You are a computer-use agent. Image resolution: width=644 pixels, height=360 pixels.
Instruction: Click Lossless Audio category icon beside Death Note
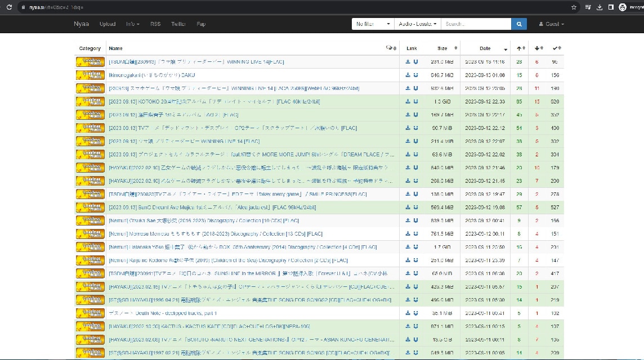point(90,313)
